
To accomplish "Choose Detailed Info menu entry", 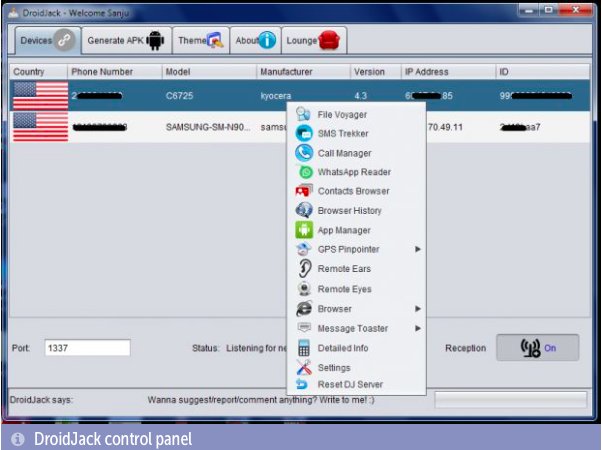I will pos(356,348).
